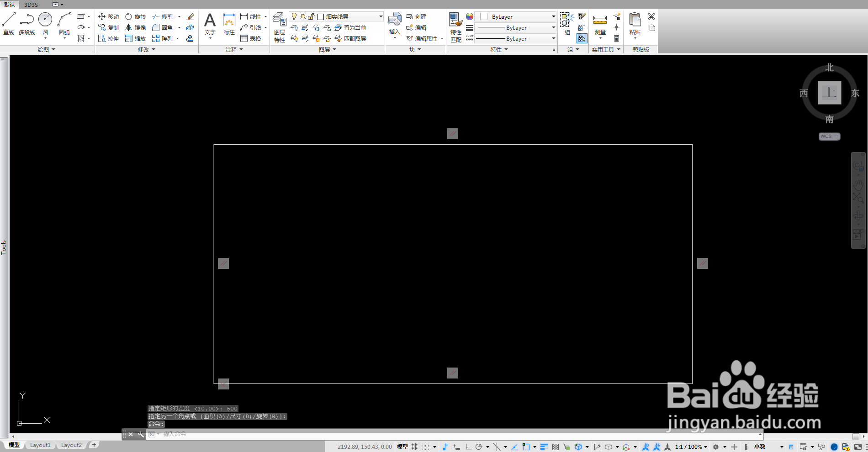Viewport: 868px width, 452px height.
Task: Click the 缩放 (Scale) tool
Action: pyautogui.click(x=135, y=38)
